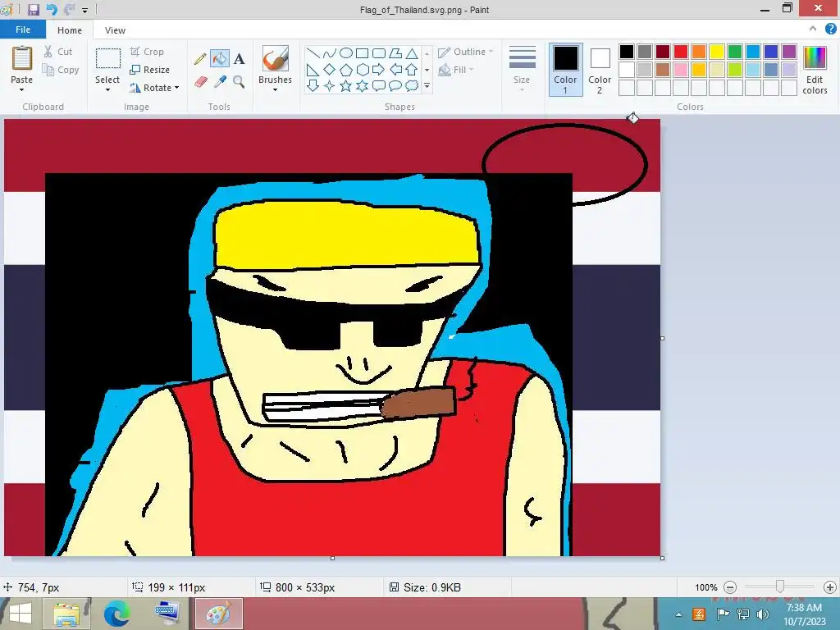
Task: Pick the purple color swatch
Action: [789, 52]
